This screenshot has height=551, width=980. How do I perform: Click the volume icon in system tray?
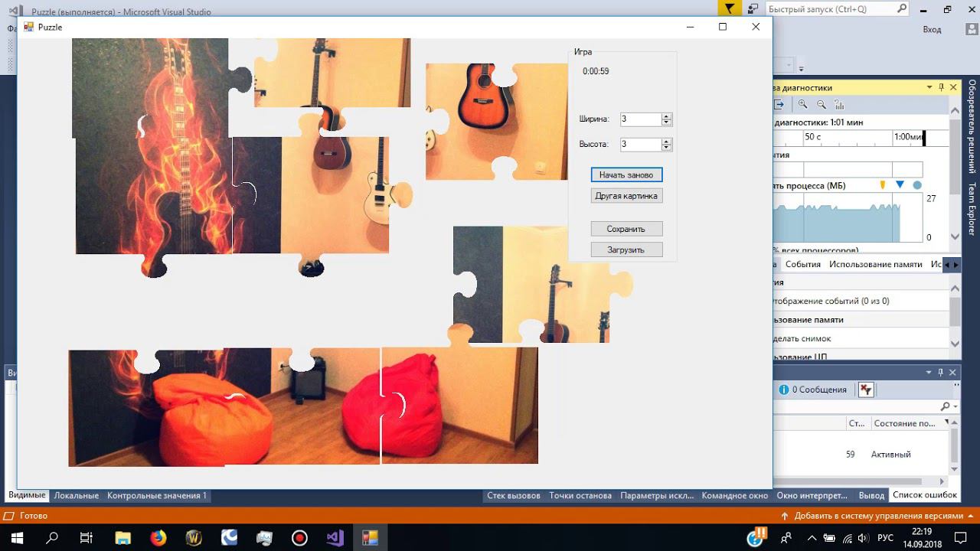coord(863,538)
